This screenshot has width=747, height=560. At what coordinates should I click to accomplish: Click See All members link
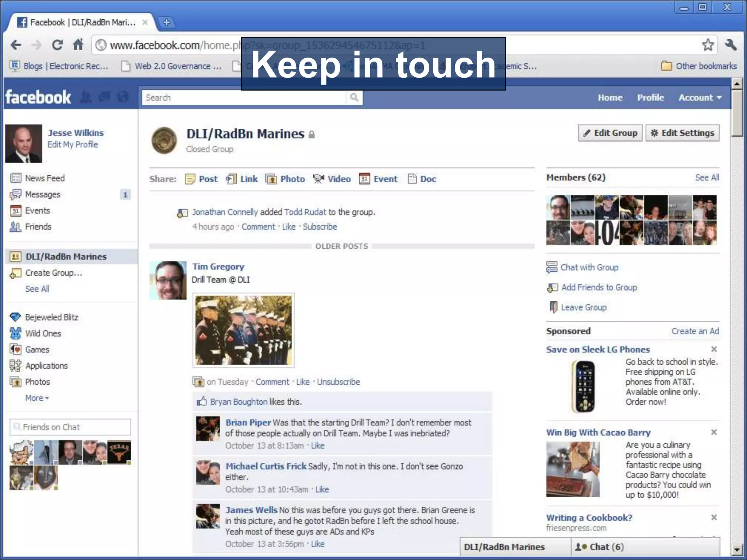707,178
